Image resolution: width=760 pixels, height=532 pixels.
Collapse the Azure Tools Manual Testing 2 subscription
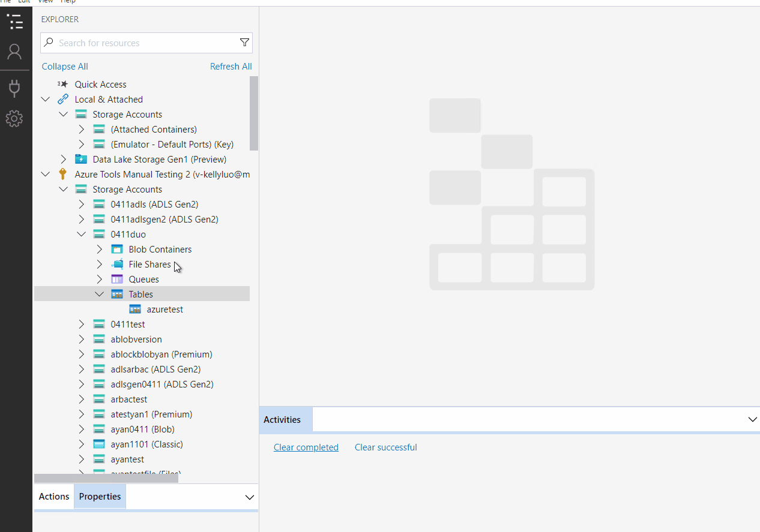[x=45, y=175]
